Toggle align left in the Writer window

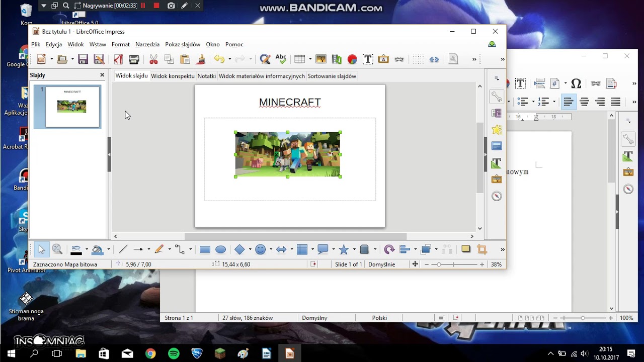coord(569,102)
